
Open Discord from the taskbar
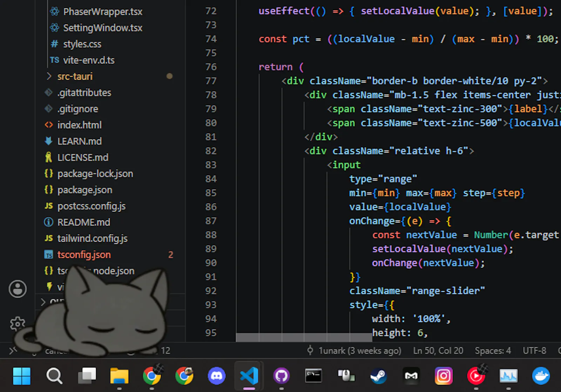tap(217, 376)
